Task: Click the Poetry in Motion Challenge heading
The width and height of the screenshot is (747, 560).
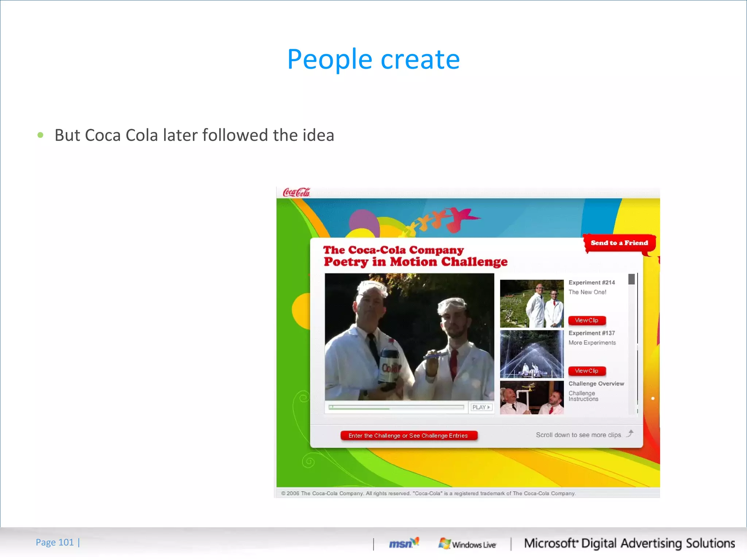Action: pyautogui.click(x=415, y=262)
